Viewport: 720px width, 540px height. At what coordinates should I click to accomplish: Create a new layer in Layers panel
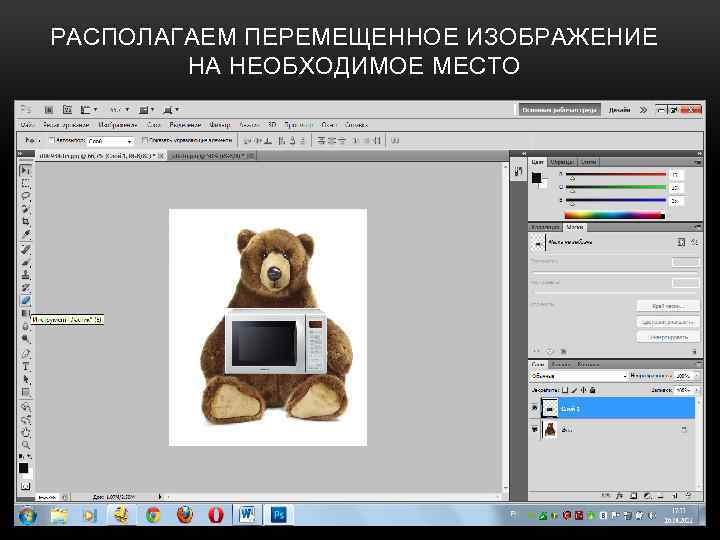click(x=675, y=495)
